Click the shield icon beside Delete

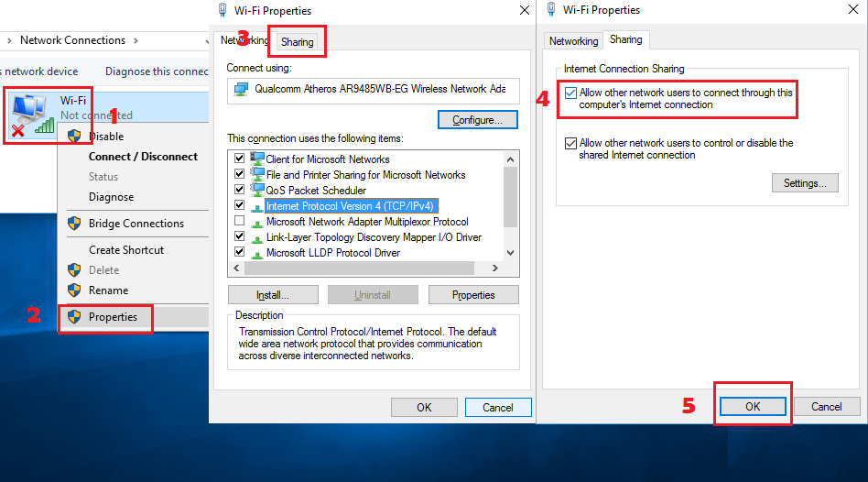pyautogui.click(x=74, y=269)
